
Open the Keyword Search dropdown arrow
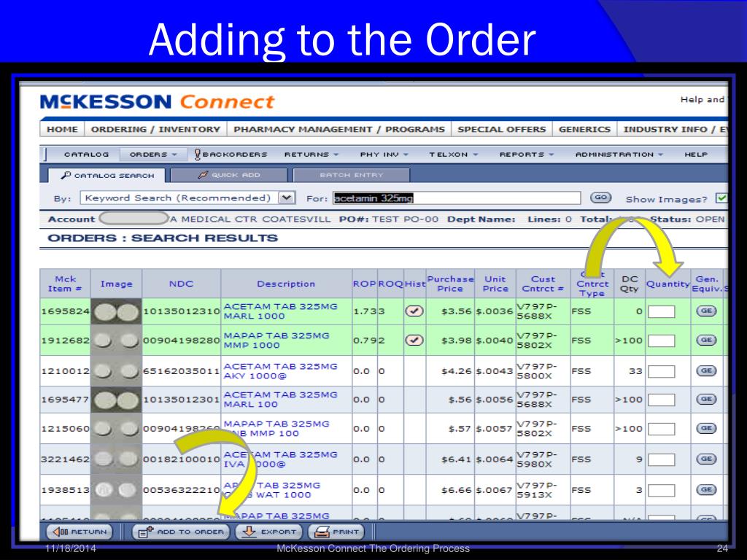pyautogui.click(x=286, y=198)
